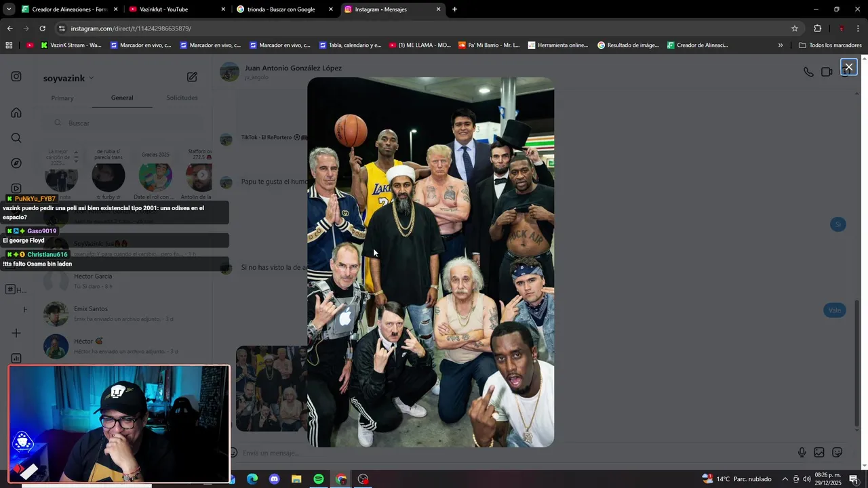The image size is (868, 488).
Task: Open the Chrome apps grid icon
Action: (9, 45)
